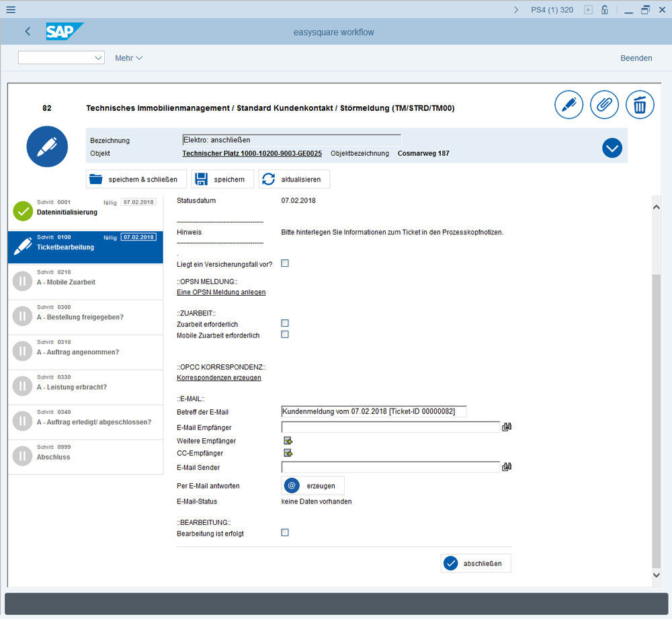Open the command field dropdown

98,58
